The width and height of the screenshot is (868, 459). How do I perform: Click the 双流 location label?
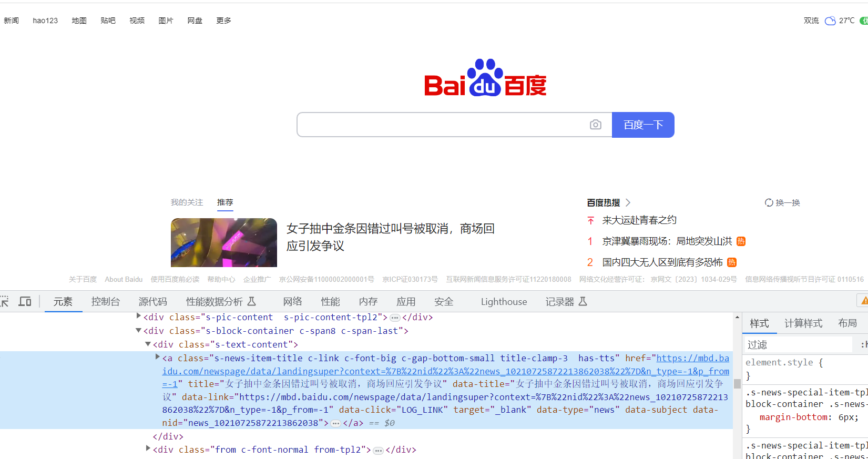[x=811, y=21]
